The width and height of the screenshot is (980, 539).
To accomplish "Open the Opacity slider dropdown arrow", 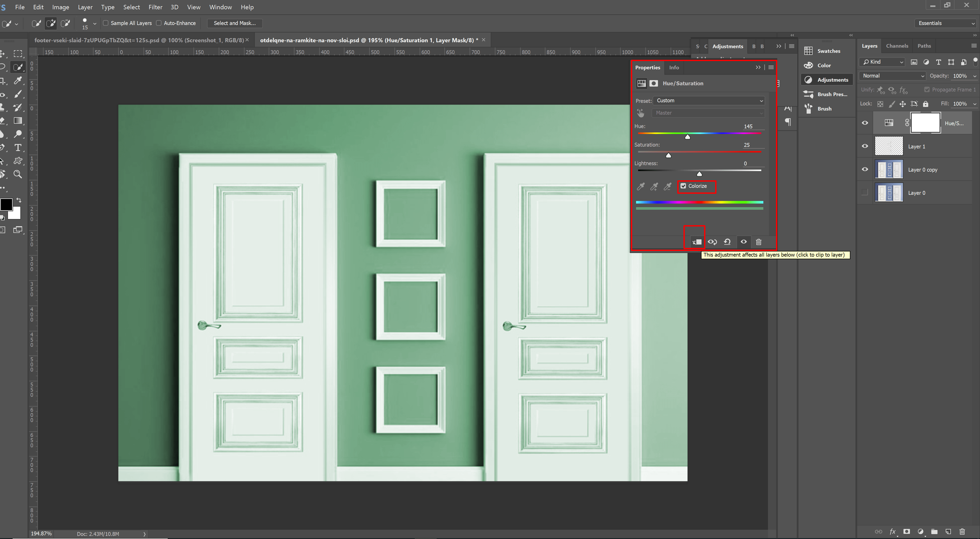I will click(975, 76).
